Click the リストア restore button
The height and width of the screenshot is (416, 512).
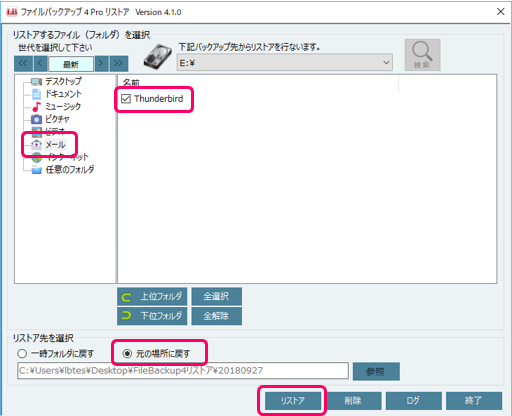point(293,400)
